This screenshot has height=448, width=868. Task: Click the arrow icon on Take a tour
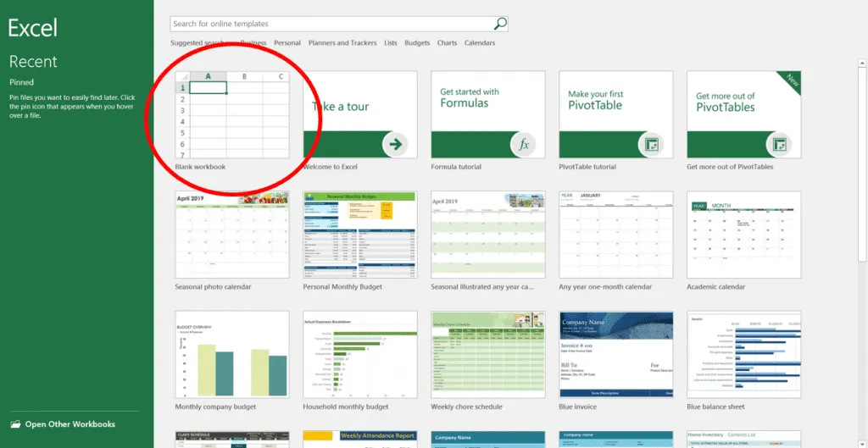click(395, 145)
